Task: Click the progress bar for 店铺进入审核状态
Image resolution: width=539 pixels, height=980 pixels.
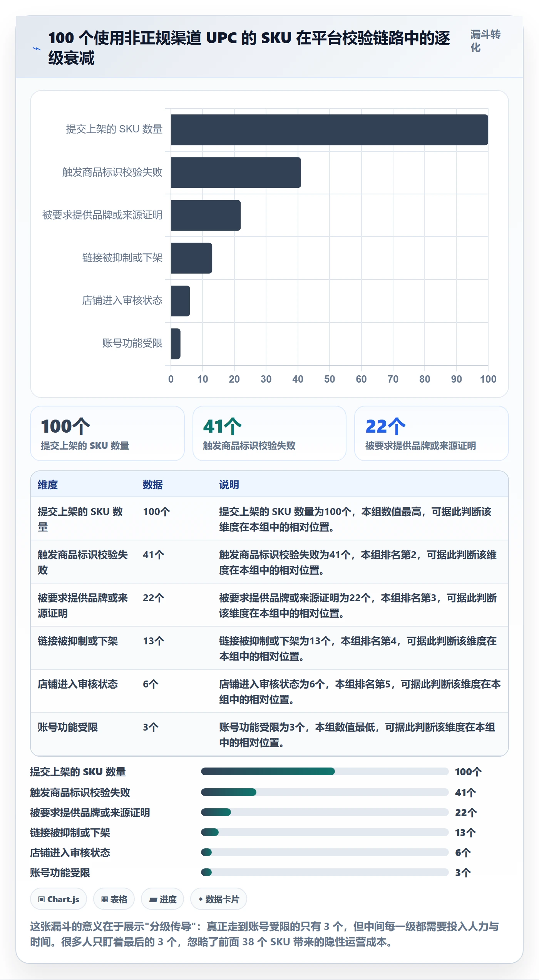Action: coord(325,852)
